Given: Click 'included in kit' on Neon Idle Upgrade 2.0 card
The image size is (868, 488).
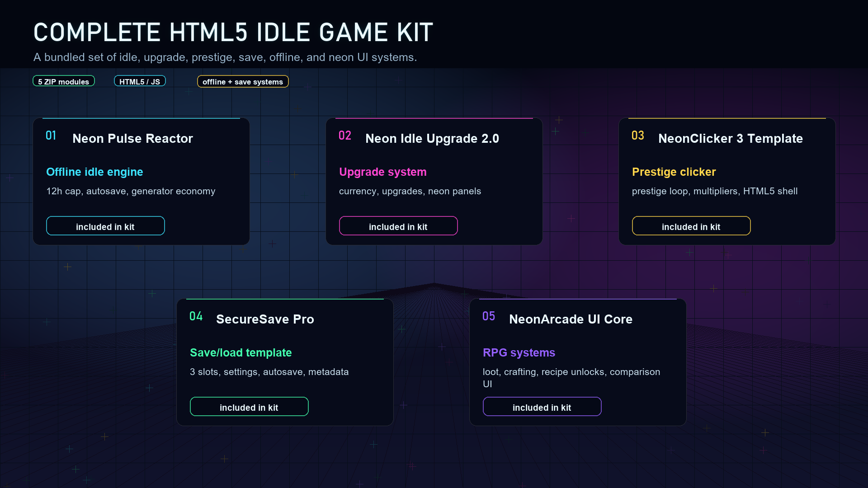Looking at the screenshot, I should [x=398, y=226].
